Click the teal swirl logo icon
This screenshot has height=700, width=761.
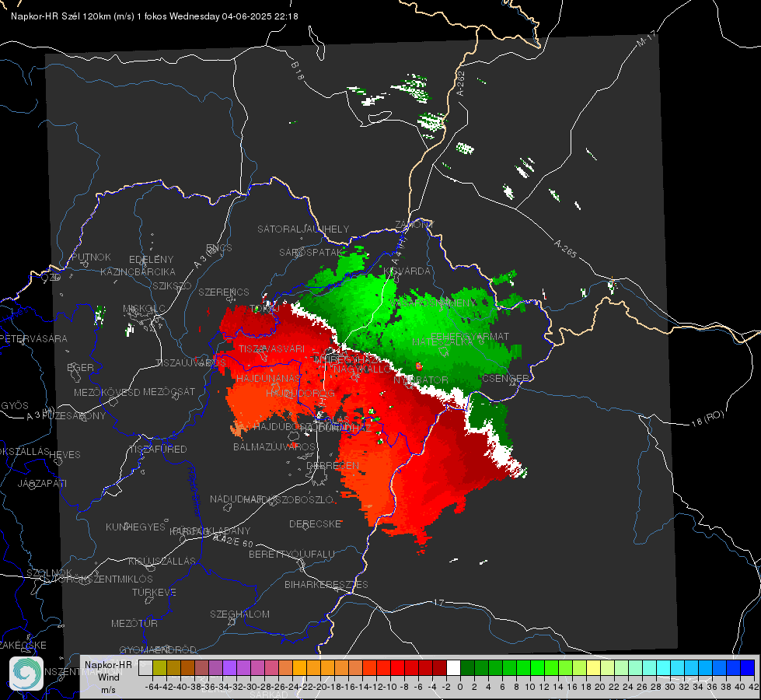click(x=26, y=674)
